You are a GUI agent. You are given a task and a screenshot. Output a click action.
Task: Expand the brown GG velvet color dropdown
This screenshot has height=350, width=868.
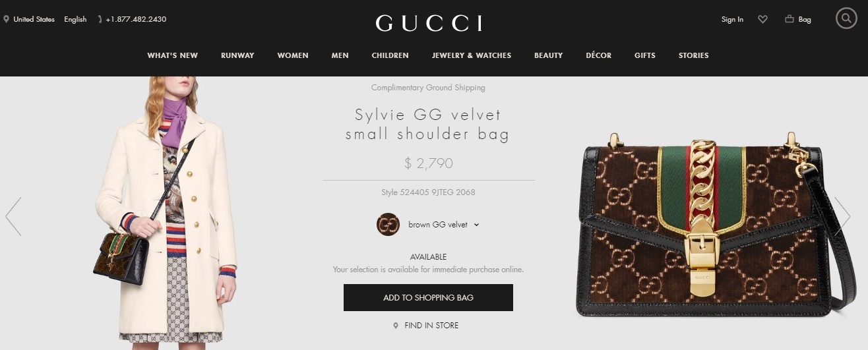(x=476, y=225)
